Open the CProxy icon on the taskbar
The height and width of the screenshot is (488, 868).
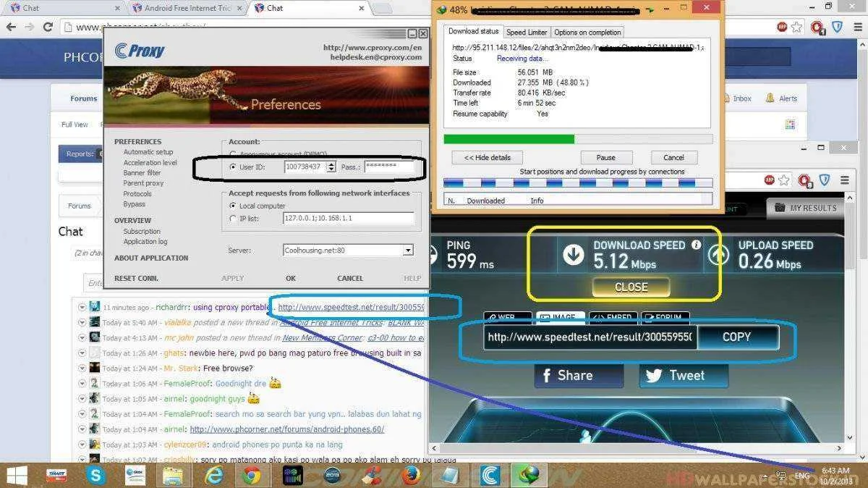(x=490, y=475)
